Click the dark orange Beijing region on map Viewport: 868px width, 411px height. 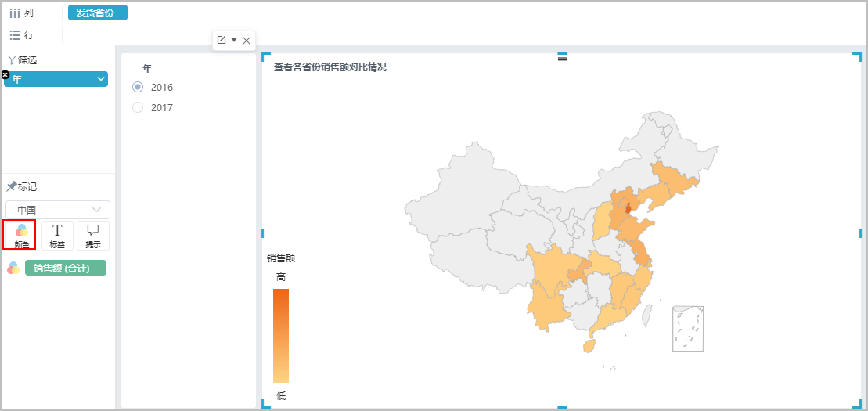[x=628, y=208]
